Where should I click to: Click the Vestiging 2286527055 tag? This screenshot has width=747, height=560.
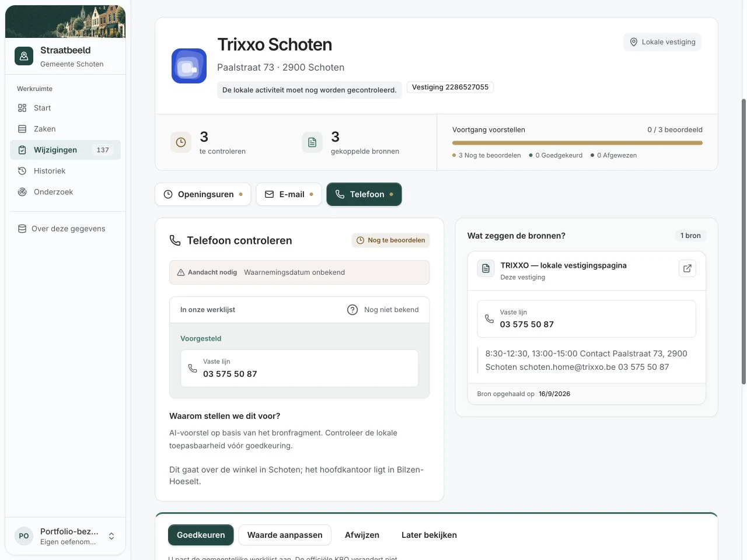(x=450, y=87)
